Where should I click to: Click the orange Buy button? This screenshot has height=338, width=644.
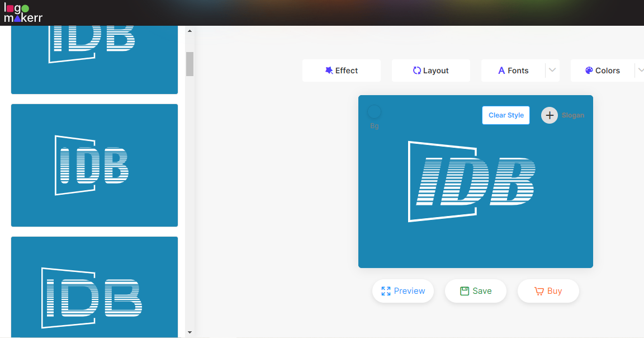(548, 291)
